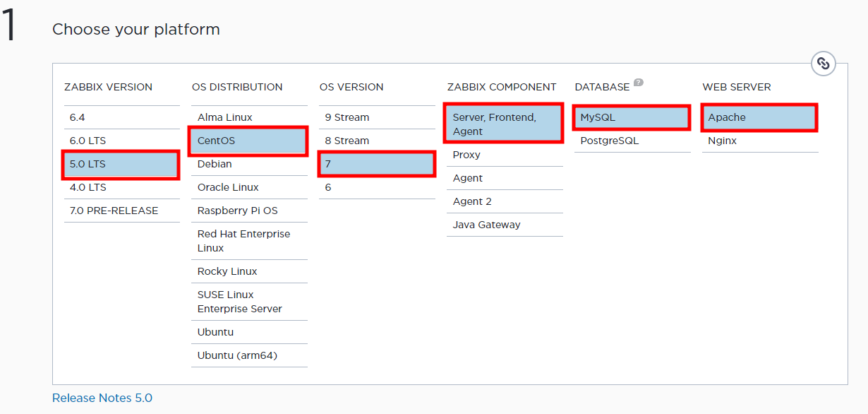This screenshot has height=414, width=868.
Task: Choose Rocky Linux distribution
Action: tap(249, 271)
